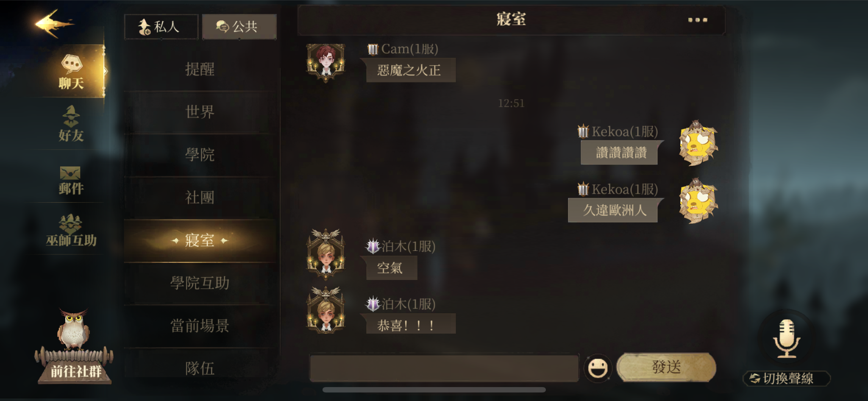This screenshot has width=868, height=401.
Task: Switch to the 公共 public tab
Action: pyautogui.click(x=239, y=27)
